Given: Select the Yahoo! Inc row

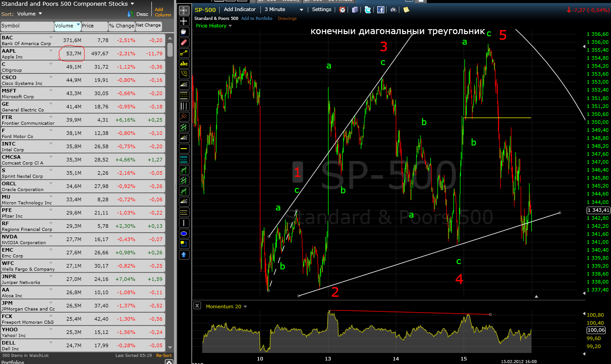Looking at the screenshot, I should (83, 333).
